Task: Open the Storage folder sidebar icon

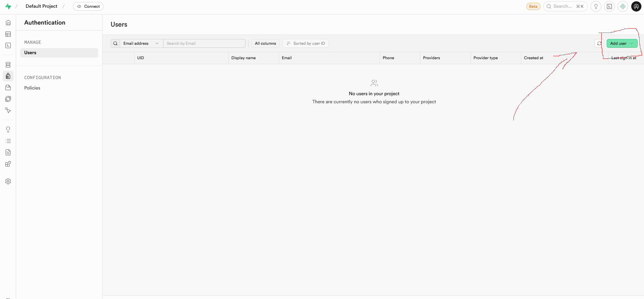Action: (8, 87)
